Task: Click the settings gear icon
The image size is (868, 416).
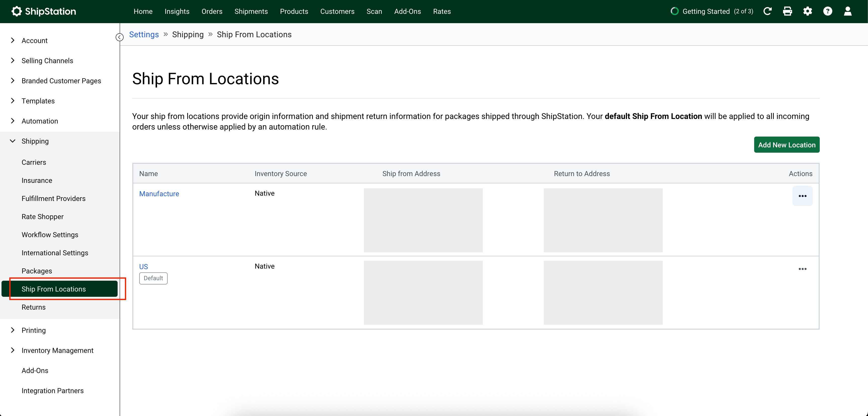Action: pos(807,11)
